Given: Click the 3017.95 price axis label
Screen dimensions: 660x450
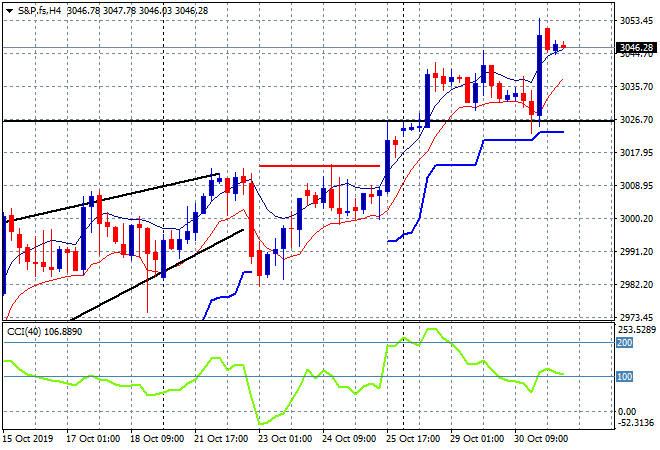Looking at the screenshot, I should [x=636, y=152].
